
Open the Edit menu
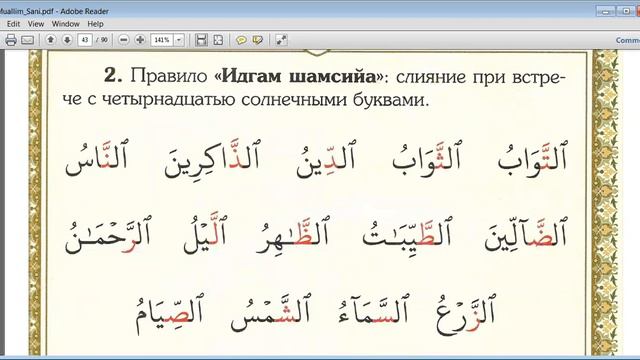(13, 24)
